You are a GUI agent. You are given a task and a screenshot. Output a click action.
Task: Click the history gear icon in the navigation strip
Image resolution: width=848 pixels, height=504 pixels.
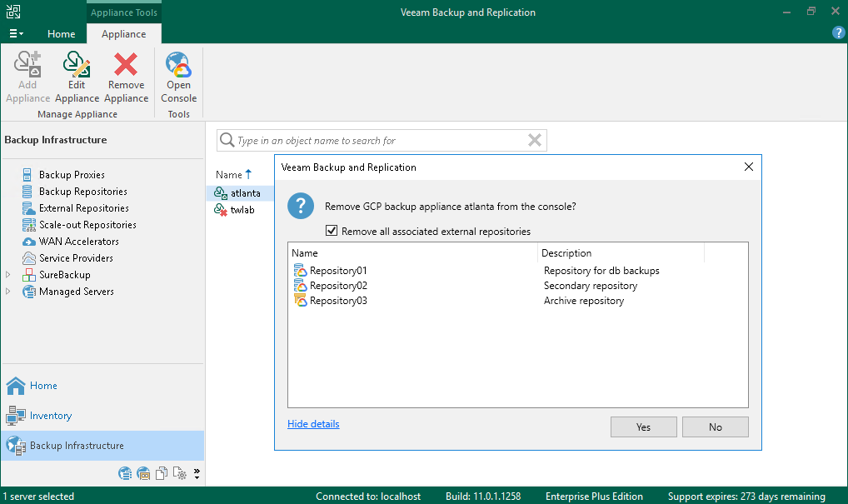[x=180, y=474]
